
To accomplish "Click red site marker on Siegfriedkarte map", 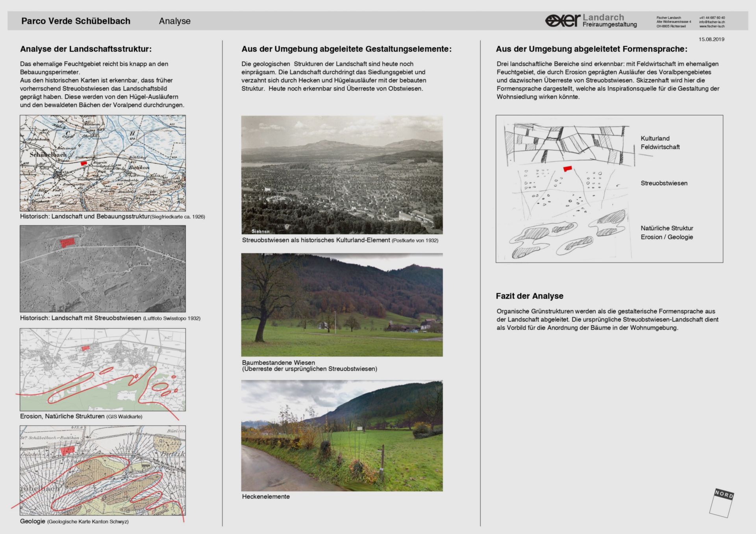I will click(83, 163).
